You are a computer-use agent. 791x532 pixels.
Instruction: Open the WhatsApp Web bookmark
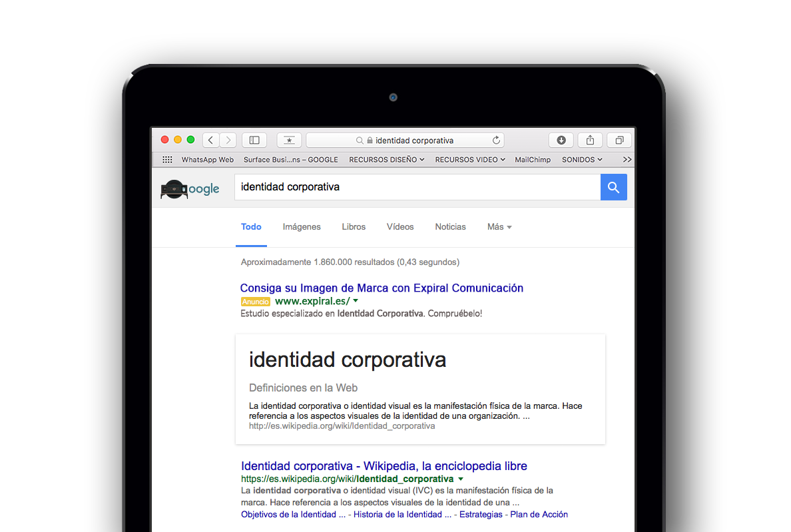click(207, 160)
